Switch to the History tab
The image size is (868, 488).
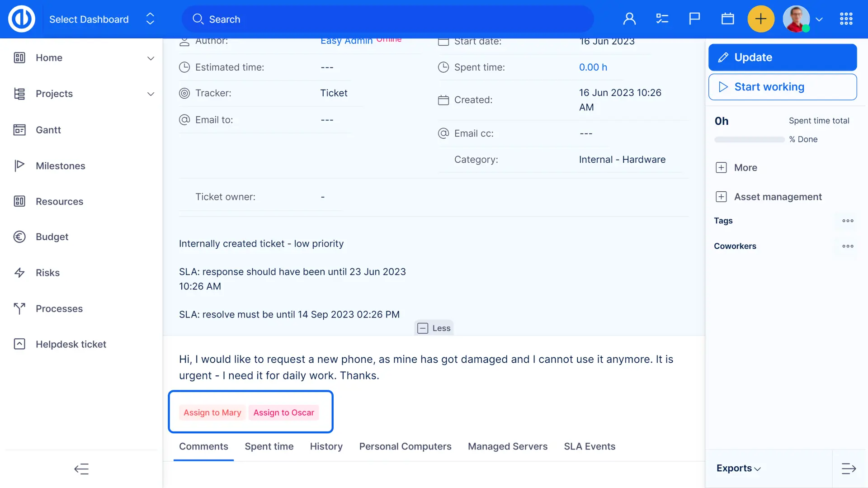tap(326, 446)
